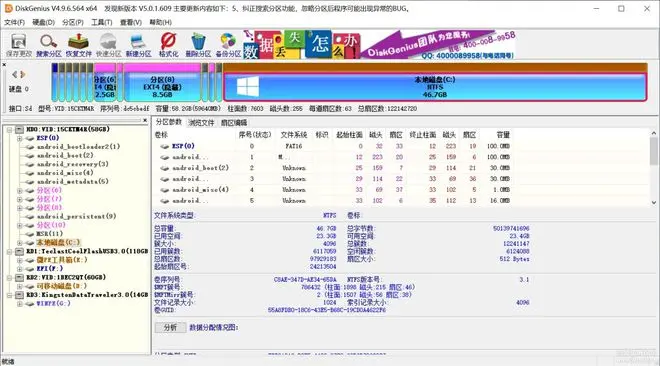Click the 分区(8) EXT4 8.5GB block in the disk map
This screenshot has height=366, width=660.
(x=162, y=87)
